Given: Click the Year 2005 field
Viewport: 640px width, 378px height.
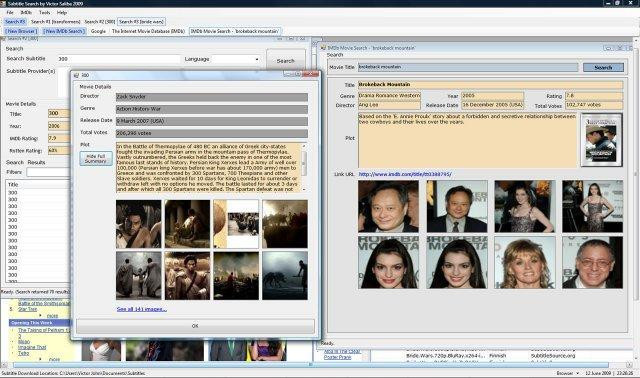Looking at the screenshot, I should 492,96.
